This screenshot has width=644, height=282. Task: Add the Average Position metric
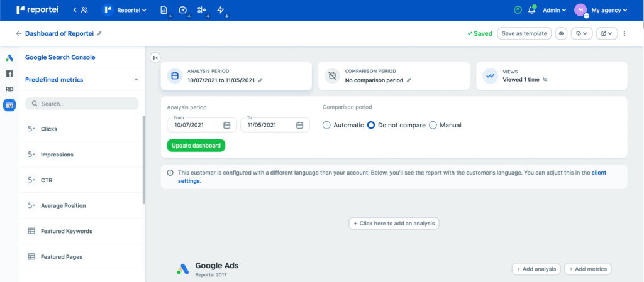(82, 205)
